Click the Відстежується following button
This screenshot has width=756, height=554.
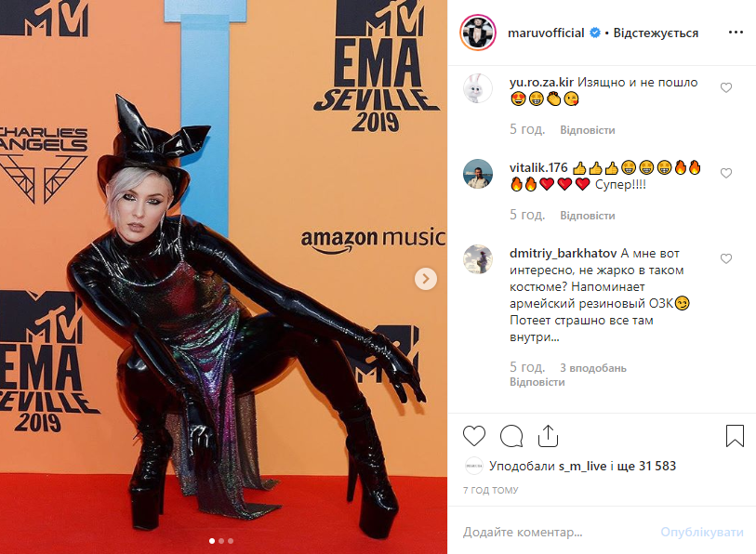click(656, 33)
